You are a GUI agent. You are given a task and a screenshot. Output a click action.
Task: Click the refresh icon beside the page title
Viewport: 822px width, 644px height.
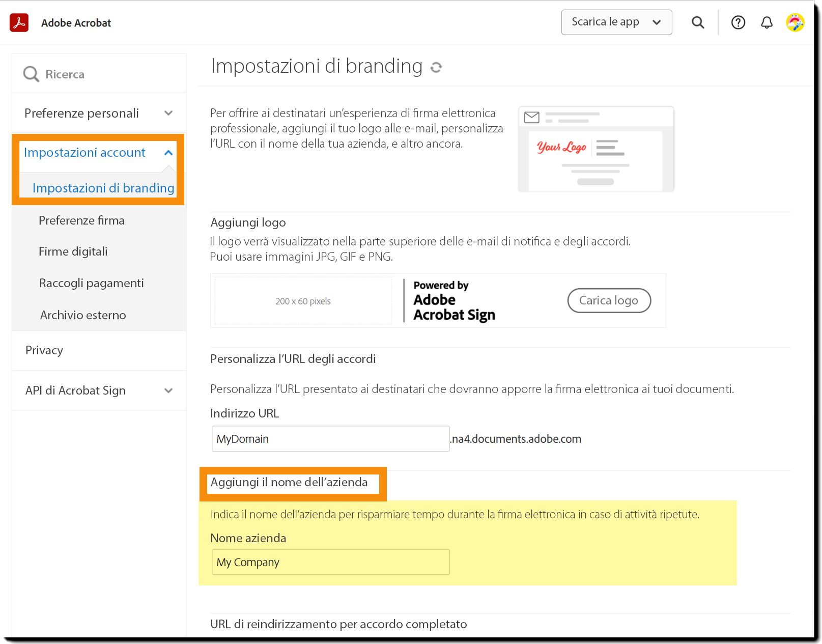(x=436, y=67)
